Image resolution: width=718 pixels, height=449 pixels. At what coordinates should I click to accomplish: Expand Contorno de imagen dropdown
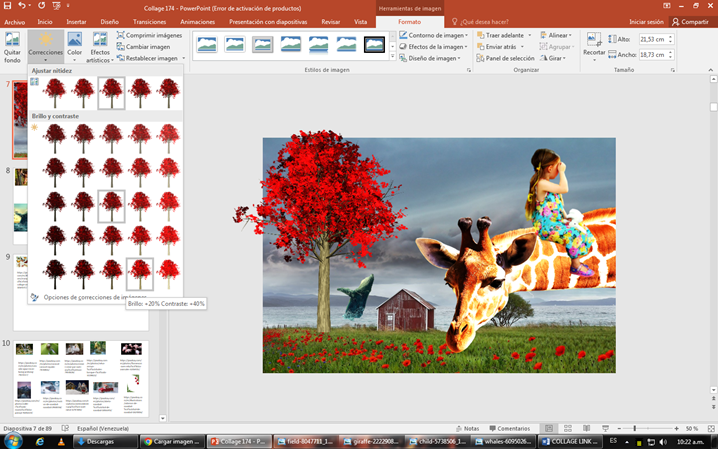(x=434, y=35)
